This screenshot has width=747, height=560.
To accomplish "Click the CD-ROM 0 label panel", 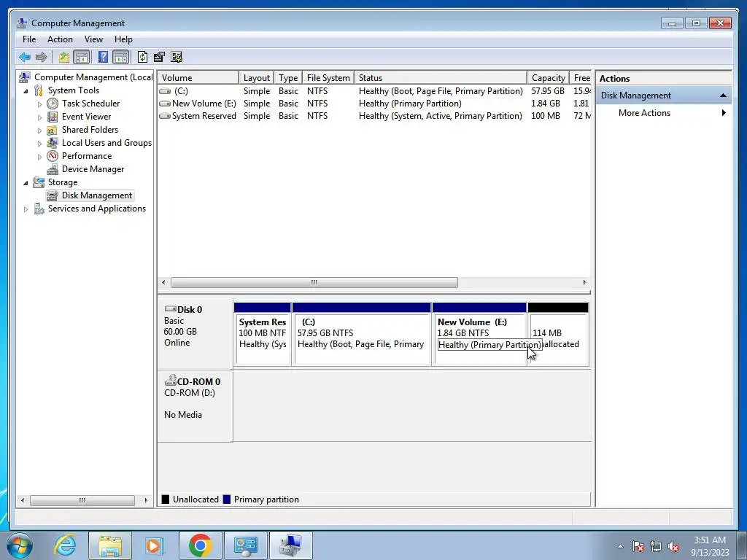I will pyautogui.click(x=196, y=406).
